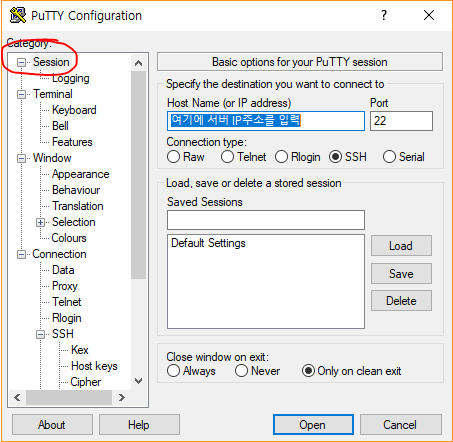Select Default Settings in saved sessions list
453x442 pixels.
click(208, 243)
